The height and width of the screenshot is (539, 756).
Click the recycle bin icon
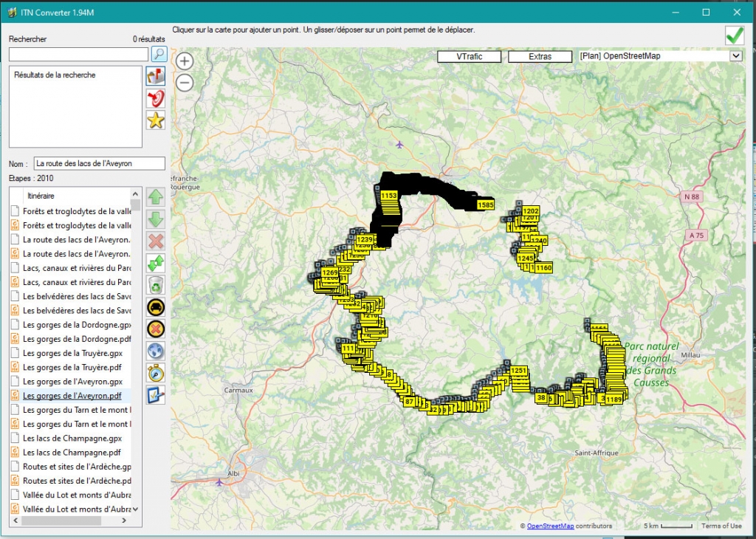[156, 286]
